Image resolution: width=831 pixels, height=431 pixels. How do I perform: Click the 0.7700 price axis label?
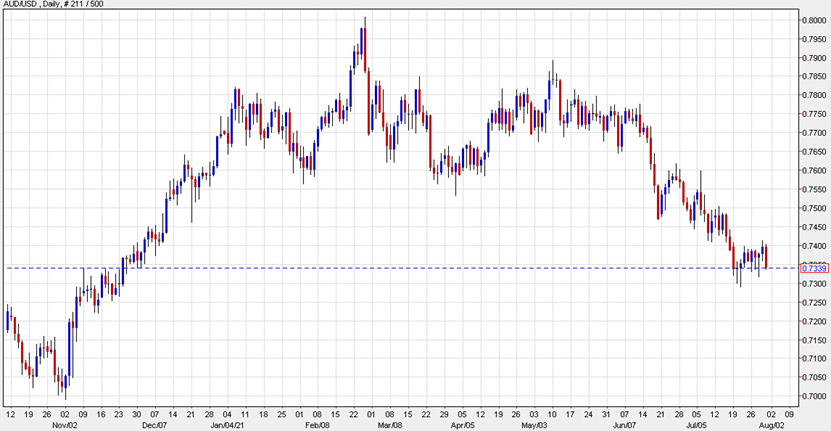[x=815, y=134]
